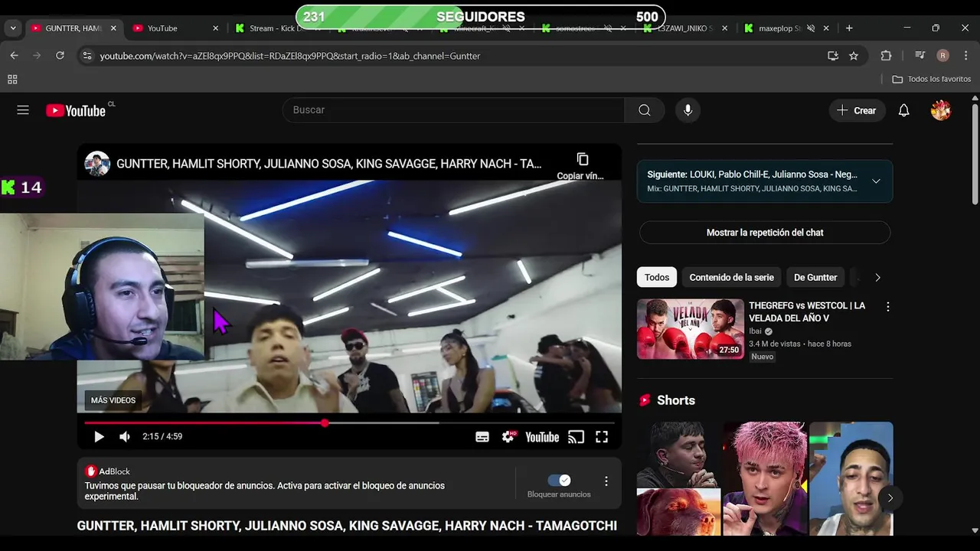Image resolution: width=980 pixels, height=551 pixels.
Task: Copy the video link icon
Action: coord(583,159)
